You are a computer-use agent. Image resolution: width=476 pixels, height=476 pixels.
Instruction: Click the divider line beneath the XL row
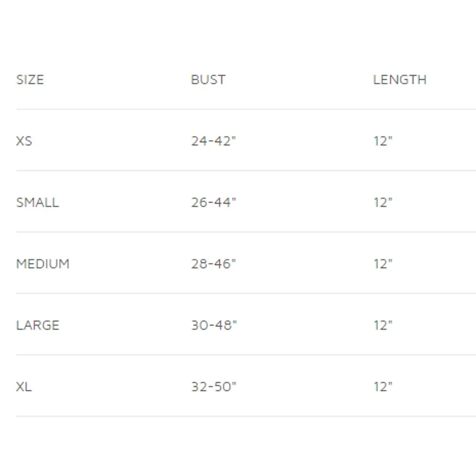click(x=246, y=416)
